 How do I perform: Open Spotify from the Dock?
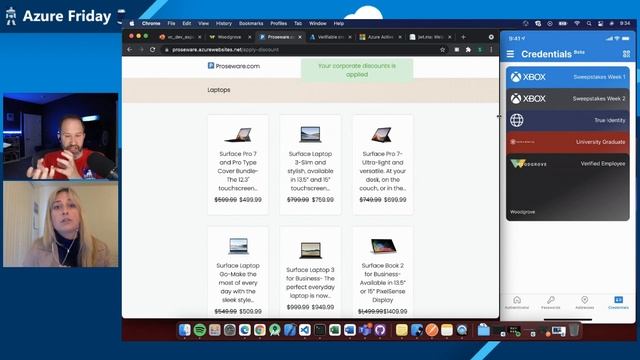click(x=200, y=330)
